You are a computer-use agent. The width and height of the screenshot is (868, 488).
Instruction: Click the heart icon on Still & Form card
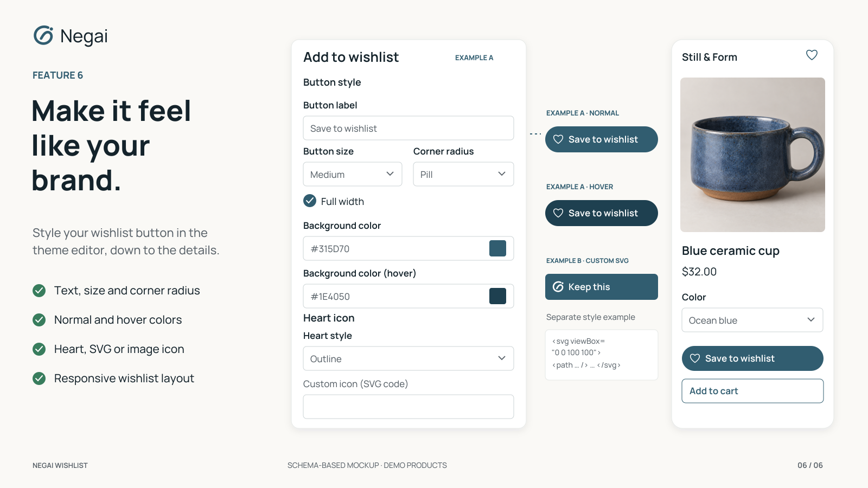(812, 55)
